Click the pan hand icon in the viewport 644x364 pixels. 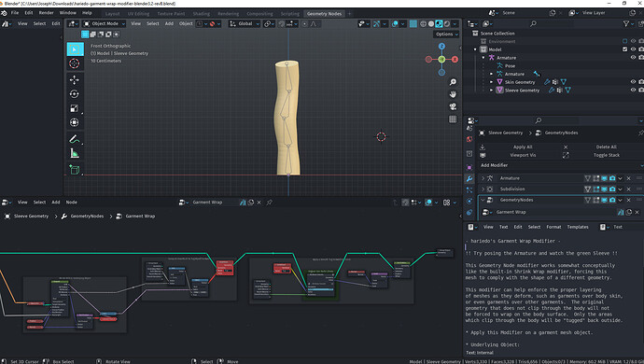(x=453, y=94)
